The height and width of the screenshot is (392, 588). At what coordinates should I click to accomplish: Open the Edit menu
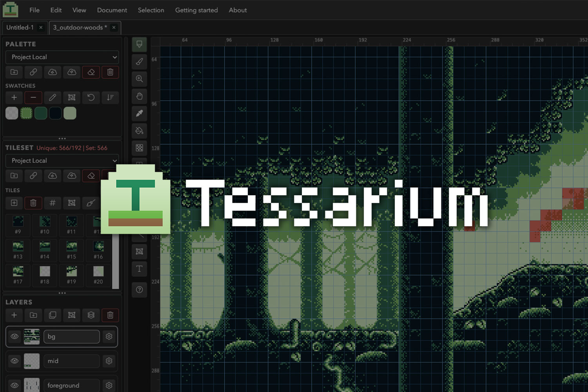tap(56, 10)
